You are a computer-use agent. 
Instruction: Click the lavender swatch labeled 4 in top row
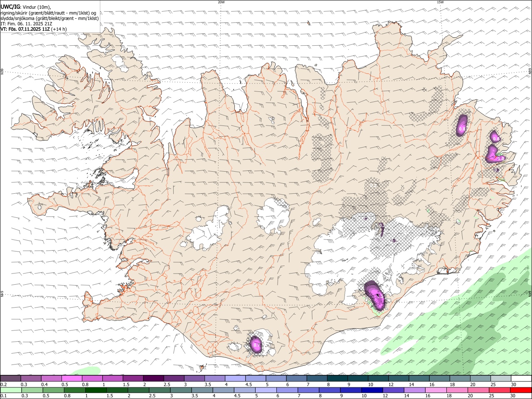coord(235,378)
